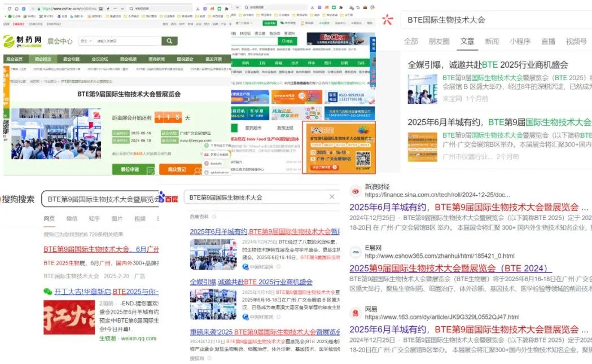Click the www.bteexpo.com website link
Viewport: 592px width, 364px height.
[x=195, y=141]
